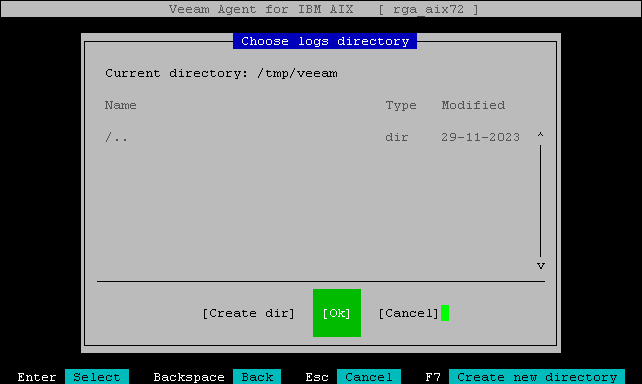Click the Modified column header
This screenshot has width=642, height=384.
473,106
